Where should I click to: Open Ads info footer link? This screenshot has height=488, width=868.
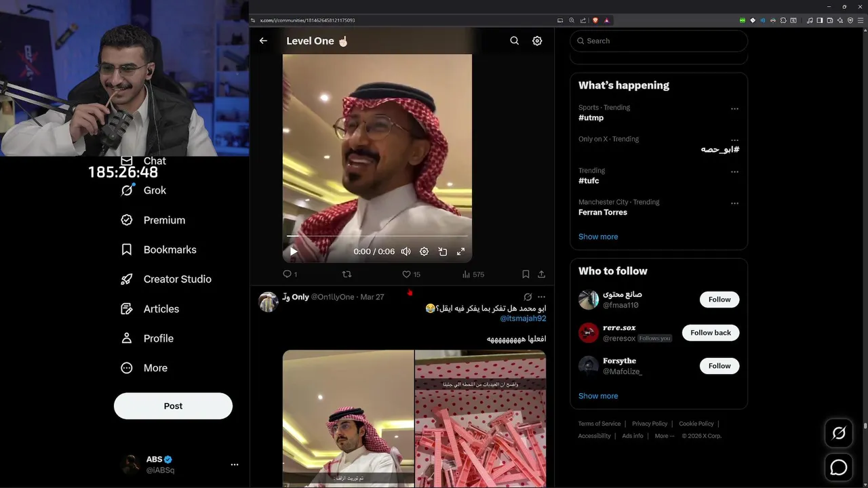(633, 436)
